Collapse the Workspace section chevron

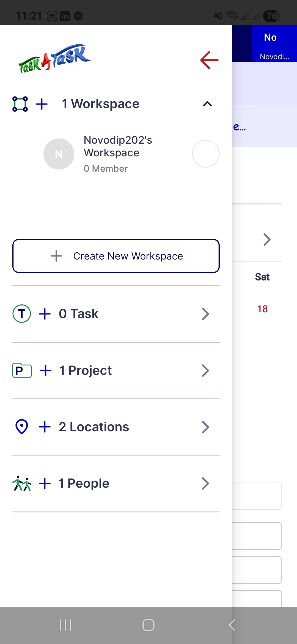coord(207,104)
